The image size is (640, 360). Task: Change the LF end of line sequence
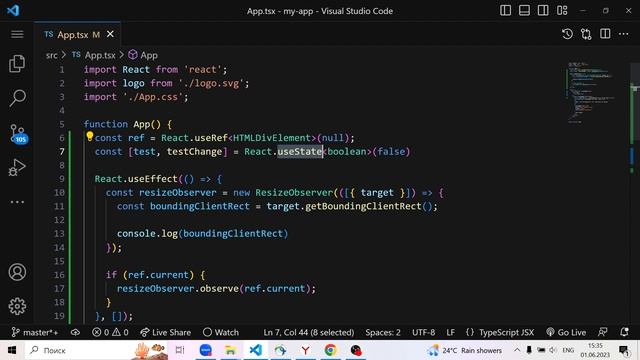pos(451,332)
